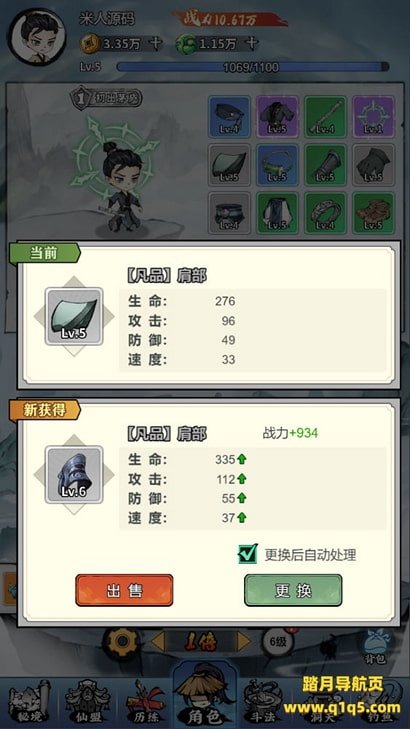
Task: Select the blue Lv.4 hat equipment slot
Action: point(229,117)
